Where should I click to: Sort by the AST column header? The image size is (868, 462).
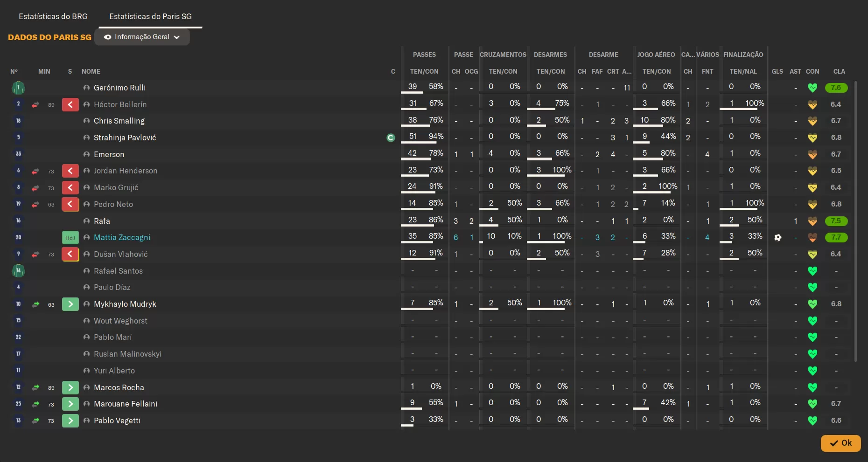click(795, 71)
